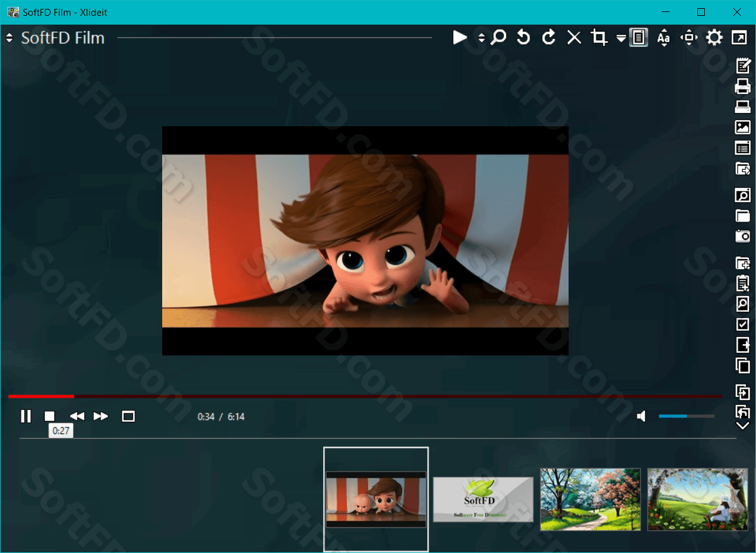Open the dropdown triangle next to crop
Viewport: 756px width, 553px height.
(x=621, y=39)
